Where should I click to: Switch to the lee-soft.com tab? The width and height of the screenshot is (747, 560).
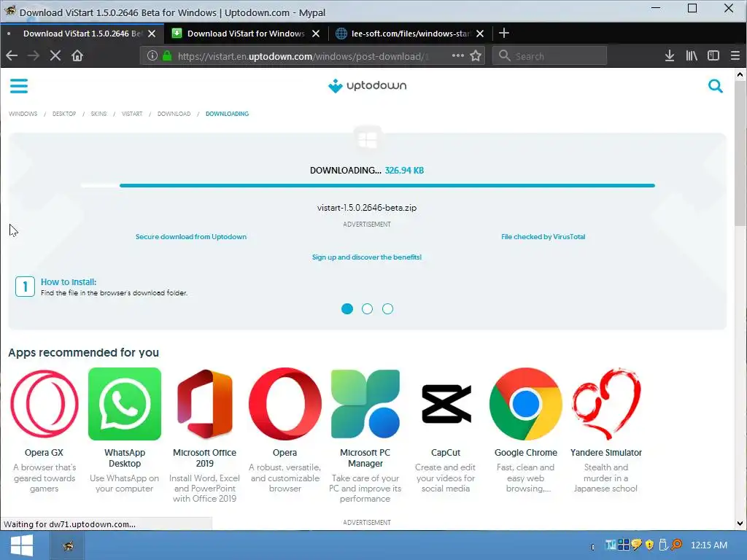[410, 34]
